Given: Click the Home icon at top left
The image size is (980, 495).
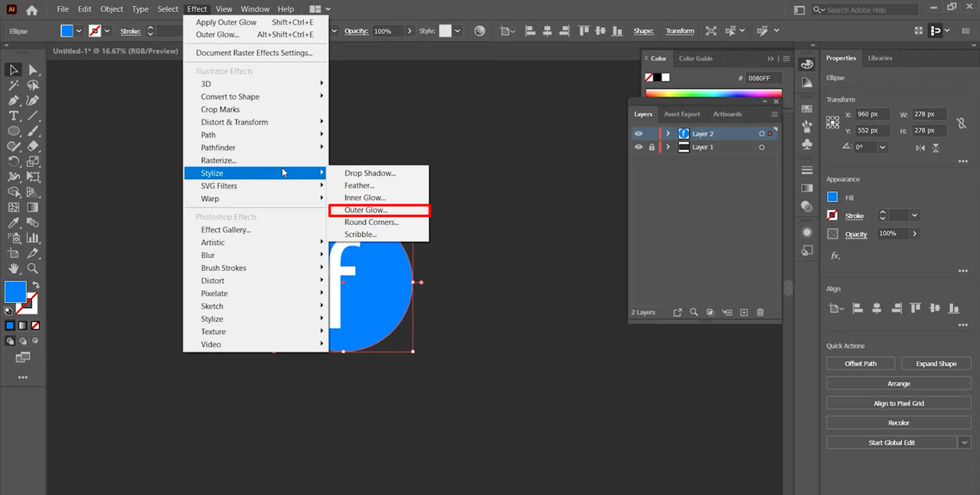Looking at the screenshot, I should point(31,10).
